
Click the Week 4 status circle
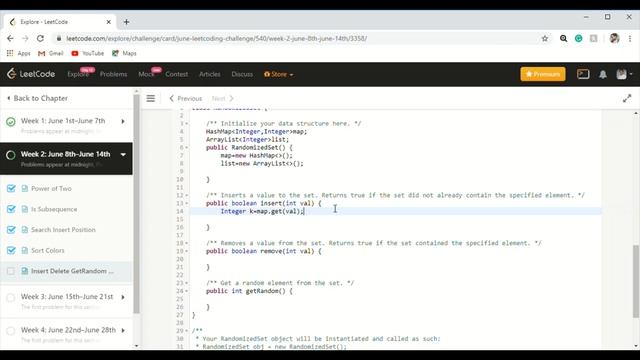pyautogui.click(x=11, y=331)
